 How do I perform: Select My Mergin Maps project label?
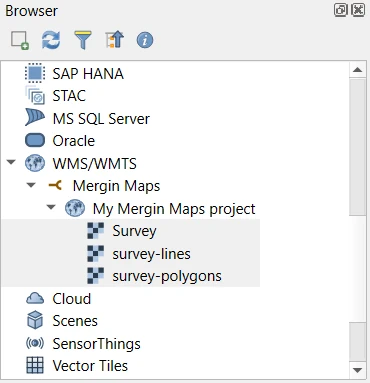(x=174, y=209)
